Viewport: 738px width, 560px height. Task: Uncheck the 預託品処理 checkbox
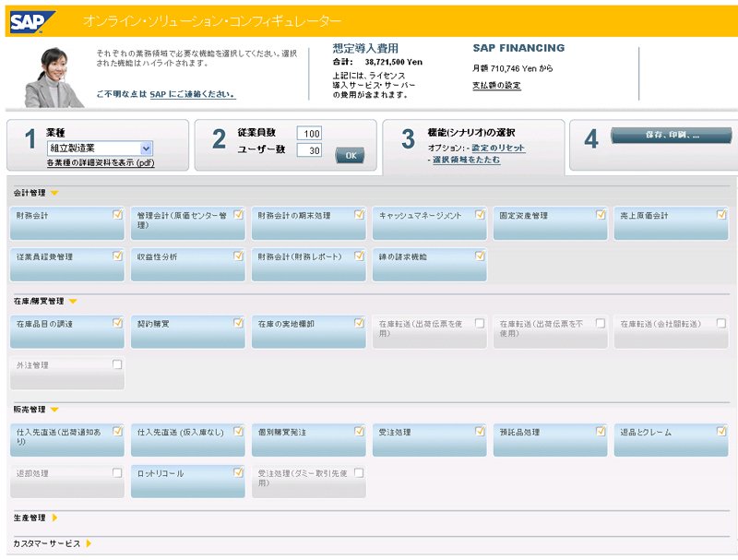(601, 431)
